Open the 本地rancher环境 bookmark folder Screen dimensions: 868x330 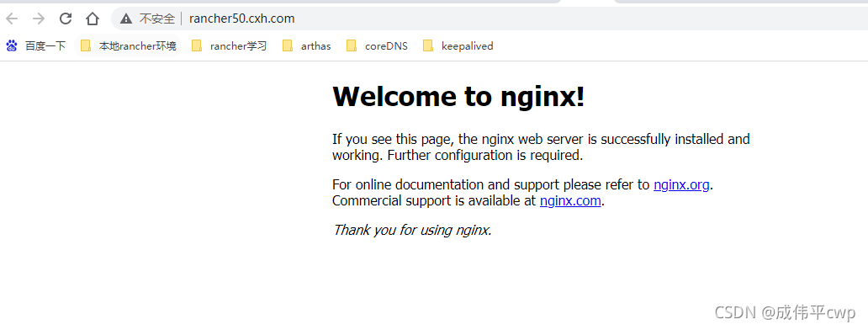[128, 46]
